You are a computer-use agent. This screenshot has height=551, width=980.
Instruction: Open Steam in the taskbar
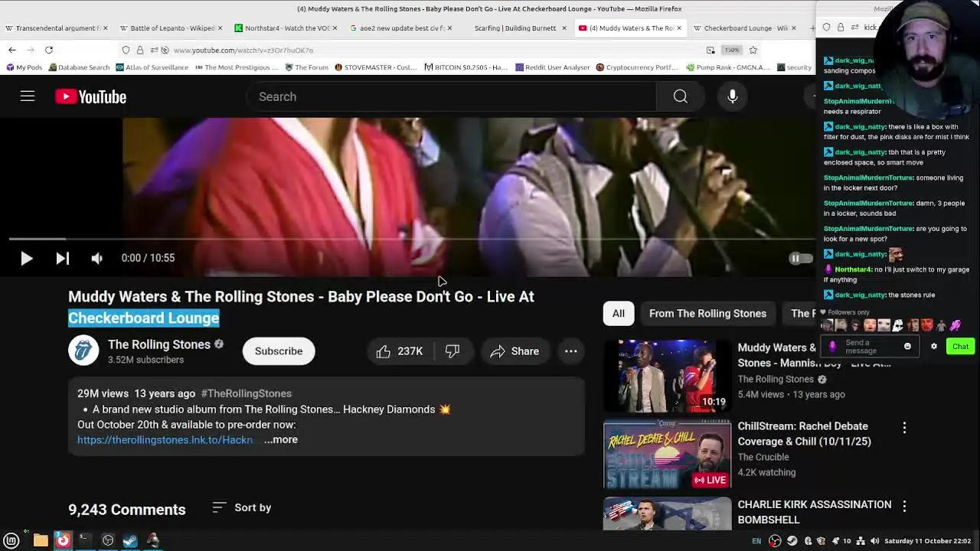[x=130, y=540]
